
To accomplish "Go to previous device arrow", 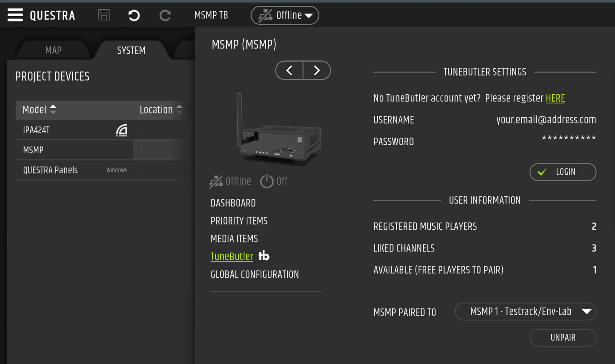I will coord(289,70).
